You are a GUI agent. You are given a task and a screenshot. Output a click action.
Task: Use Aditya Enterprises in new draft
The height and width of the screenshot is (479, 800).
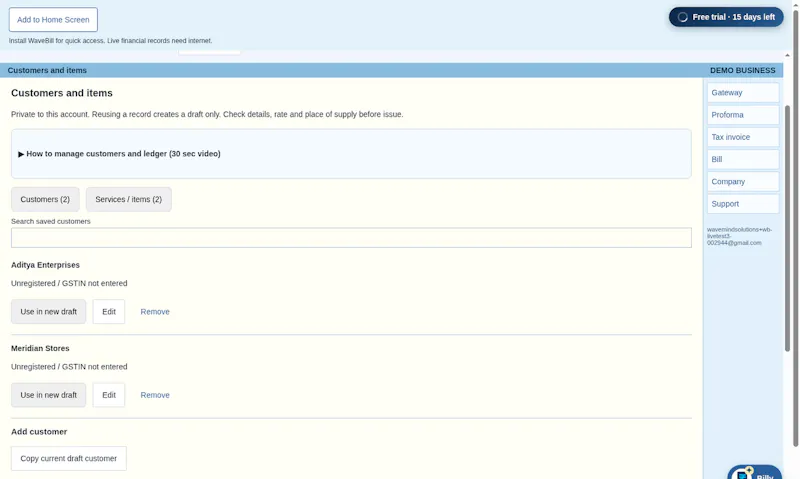coord(48,312)
